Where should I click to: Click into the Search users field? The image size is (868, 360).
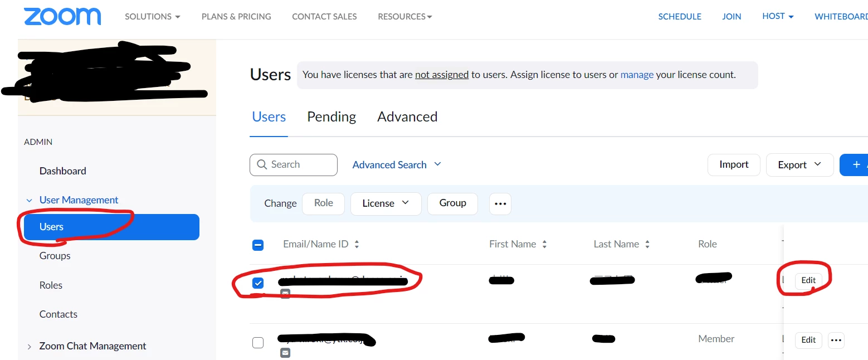(x=294, y=165)
